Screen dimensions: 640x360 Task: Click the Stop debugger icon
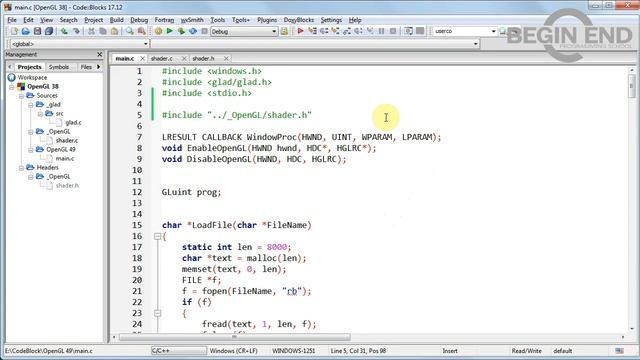[x=393, y=31]
